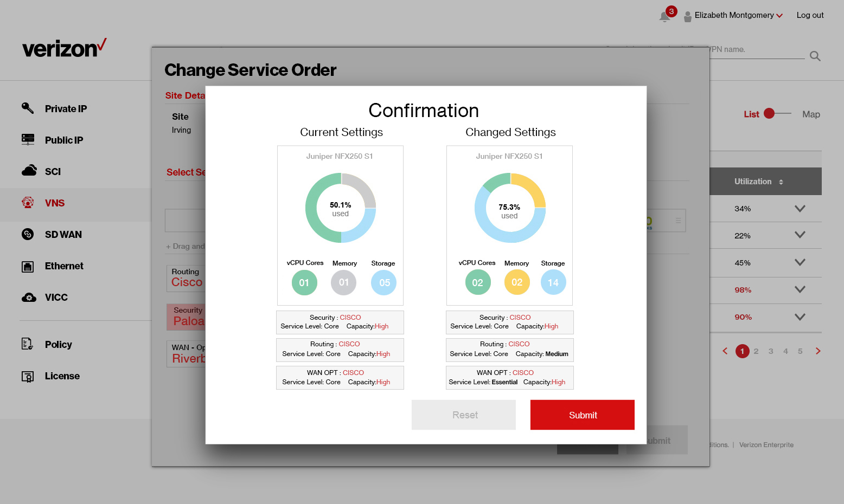Viewport: 844px width, 504px height.
Task: Click the Public IP sidebar icon
Action: coord(28,140)
